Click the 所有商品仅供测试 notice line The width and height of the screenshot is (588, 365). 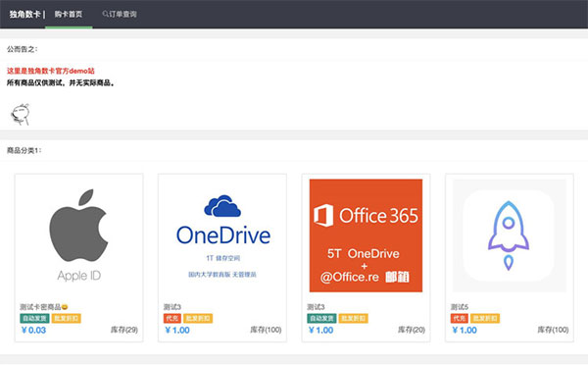point(61,82)
